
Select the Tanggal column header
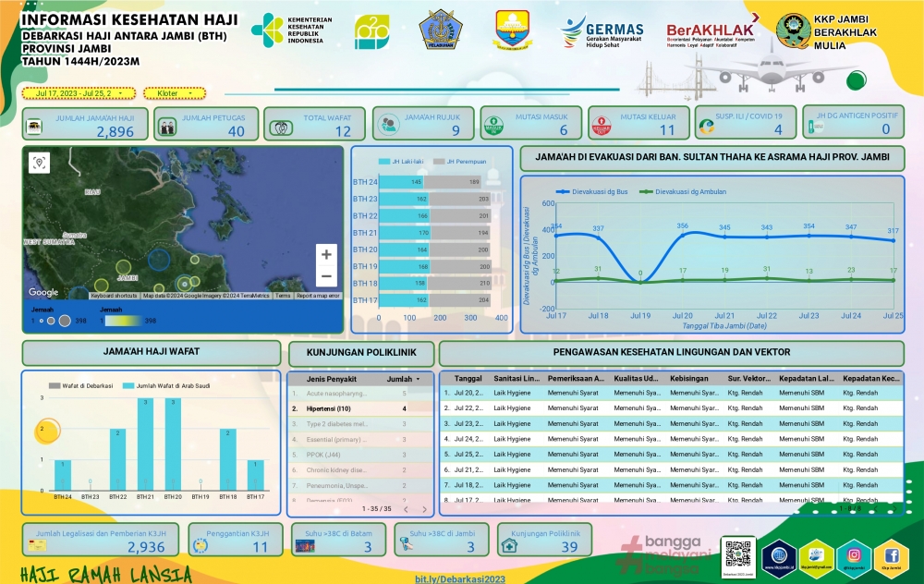[468, 379]
